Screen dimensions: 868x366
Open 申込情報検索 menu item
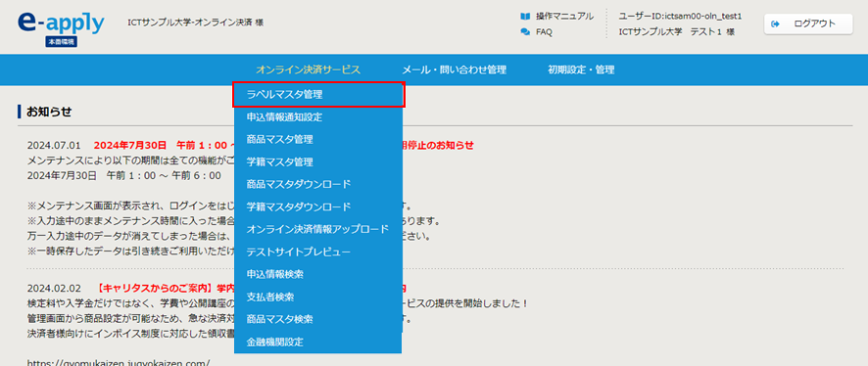tap(318, 274)
